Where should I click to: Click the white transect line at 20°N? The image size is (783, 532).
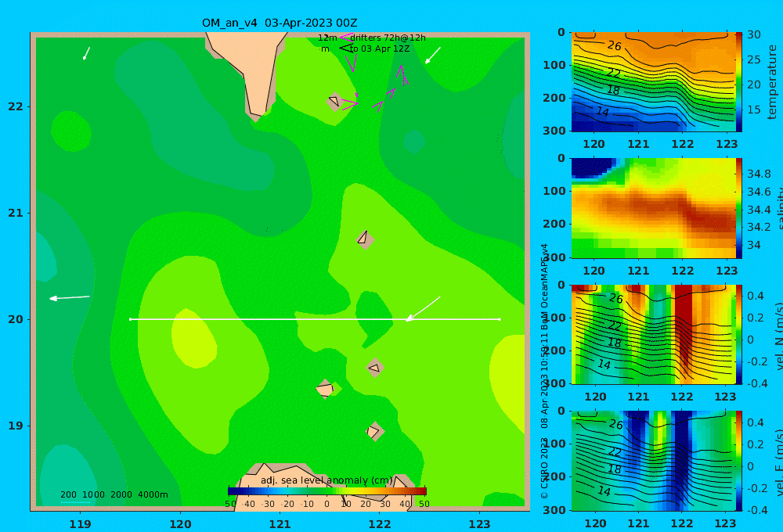coord(315,319)
